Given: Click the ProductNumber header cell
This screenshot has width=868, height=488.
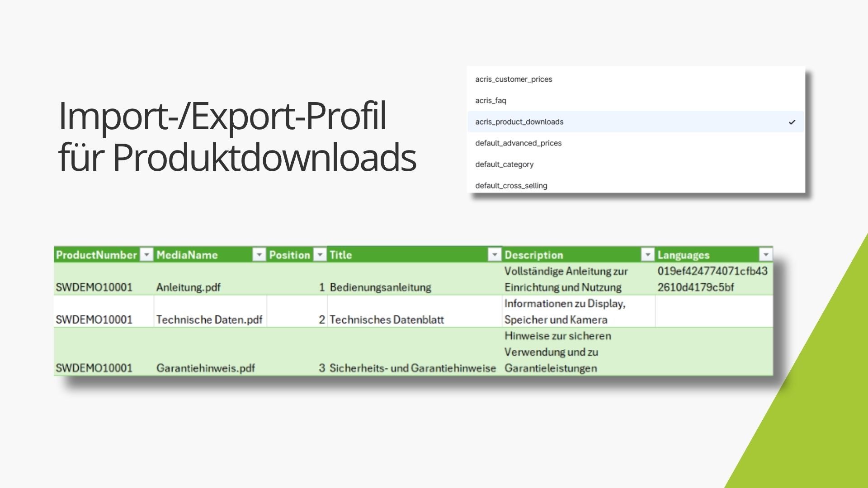Looking at the screenshot, I should pyautogui.click(x=104, y=255).
